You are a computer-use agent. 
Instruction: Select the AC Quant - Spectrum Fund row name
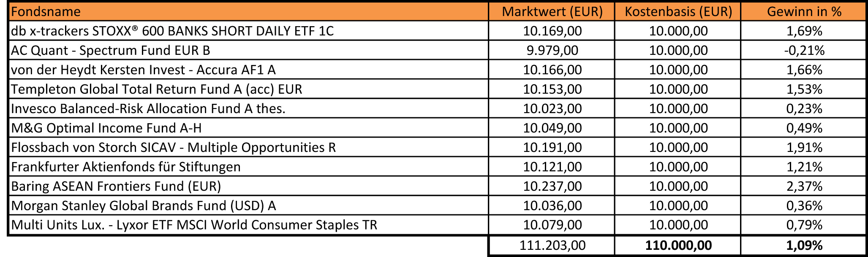(x=111, y=51)
